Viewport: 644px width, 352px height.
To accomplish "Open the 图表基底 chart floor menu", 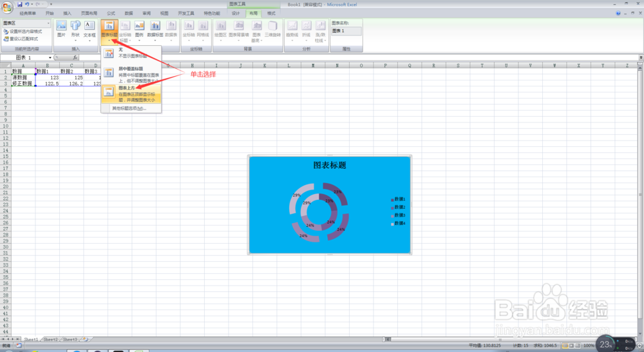I will pyautogui.click(x=256, y=31).
